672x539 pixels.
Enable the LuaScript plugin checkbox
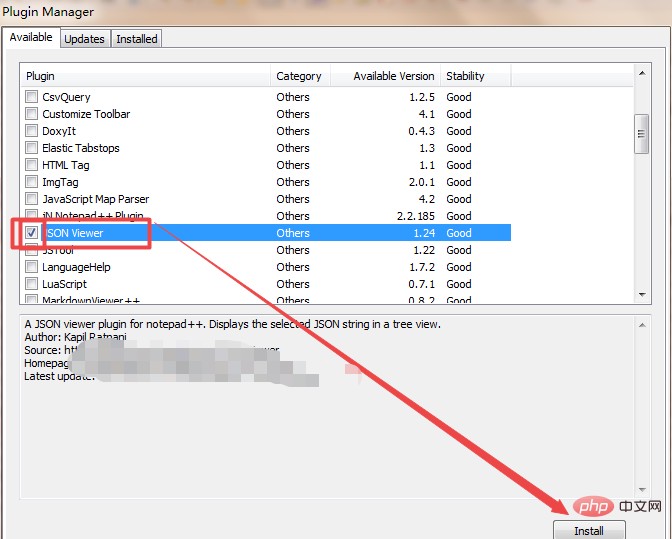click(33, 284)
